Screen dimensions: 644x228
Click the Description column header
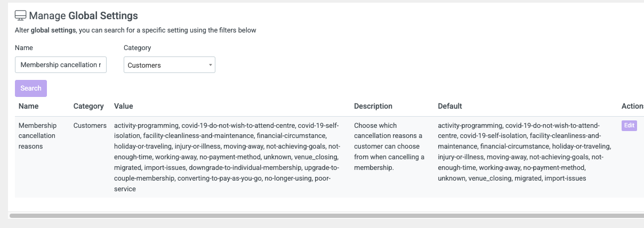[373, 106]
